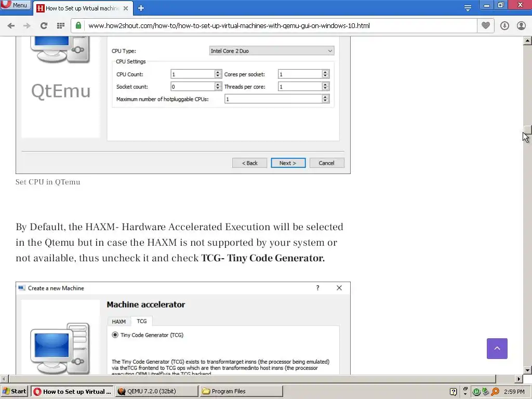Screen dimensions: 532x399
Task: Click the orange magnifier tray icon
Action: pyautogui.click(x=495, y=392)
